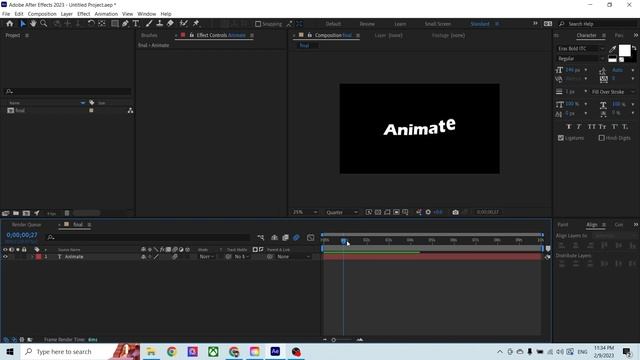Select the Rotation tool
Viewport: 640px width, 360px height.
[91, 24]
